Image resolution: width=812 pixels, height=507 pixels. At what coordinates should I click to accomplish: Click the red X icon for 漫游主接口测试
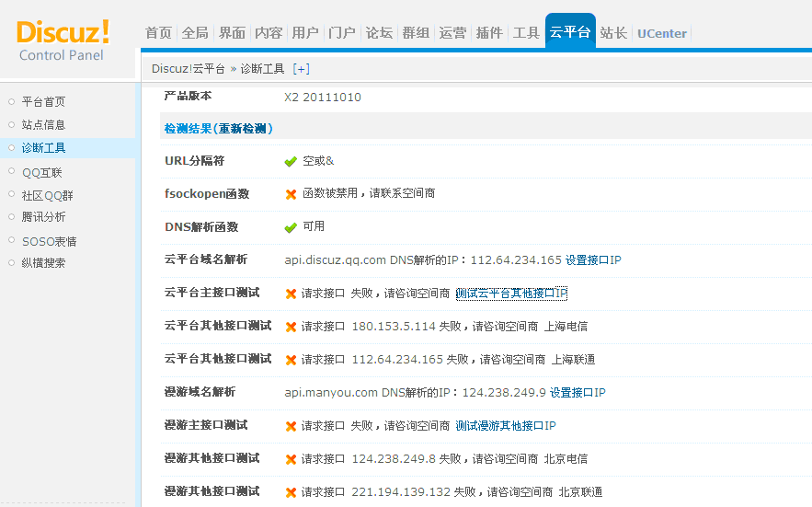coord(291,427)
